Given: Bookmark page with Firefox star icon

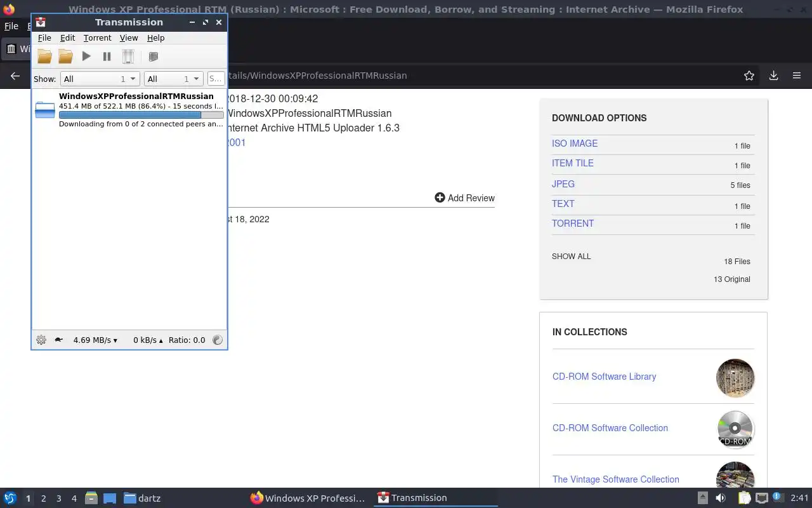Looking at the screenshot, I should (749, 76).
